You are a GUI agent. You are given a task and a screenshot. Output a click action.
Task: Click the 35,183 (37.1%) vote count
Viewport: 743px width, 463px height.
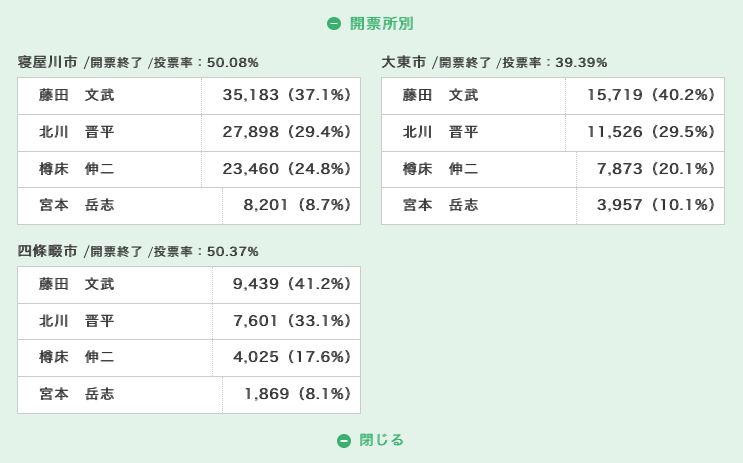click(287, 96)
